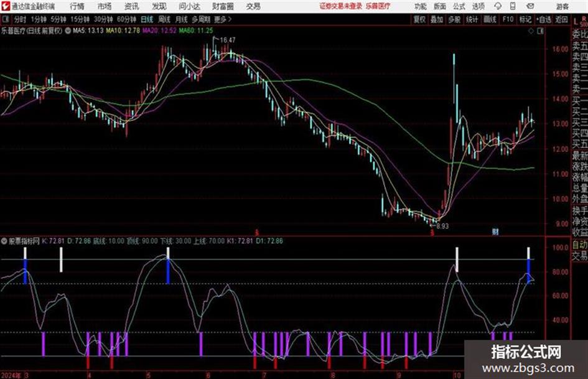Click the 2024年 date axis label

[11, 375]
